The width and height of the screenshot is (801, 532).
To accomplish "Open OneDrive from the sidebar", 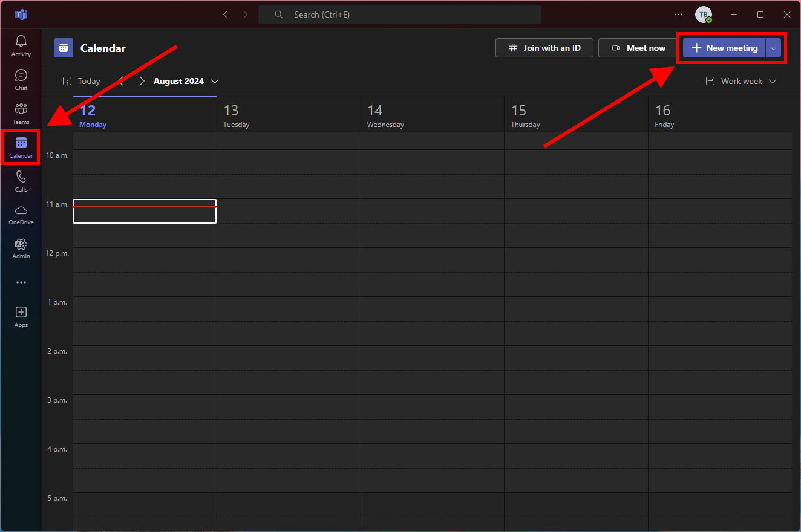I will click(21, 215).
